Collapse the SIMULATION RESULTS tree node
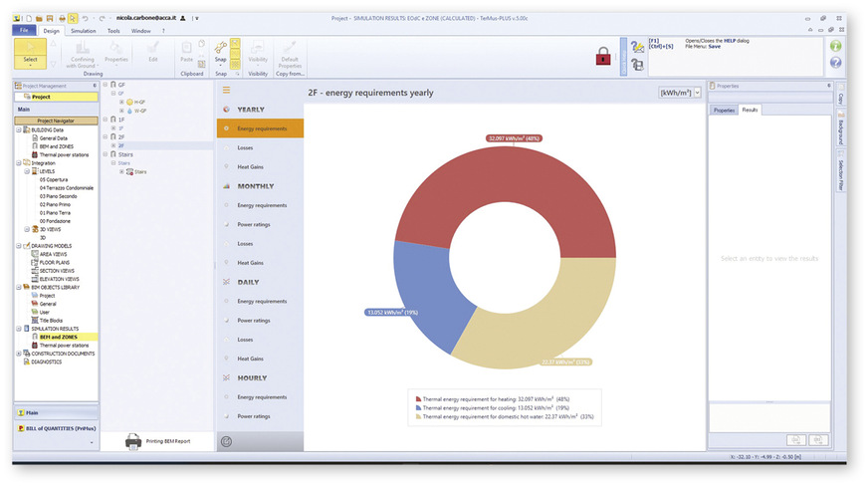The height and width of the screenshot is (486, 868). coord(19,328)
